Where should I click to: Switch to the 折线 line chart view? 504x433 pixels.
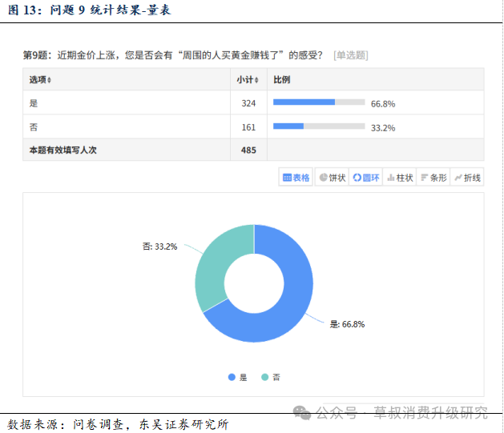click(x=467, y=177)
